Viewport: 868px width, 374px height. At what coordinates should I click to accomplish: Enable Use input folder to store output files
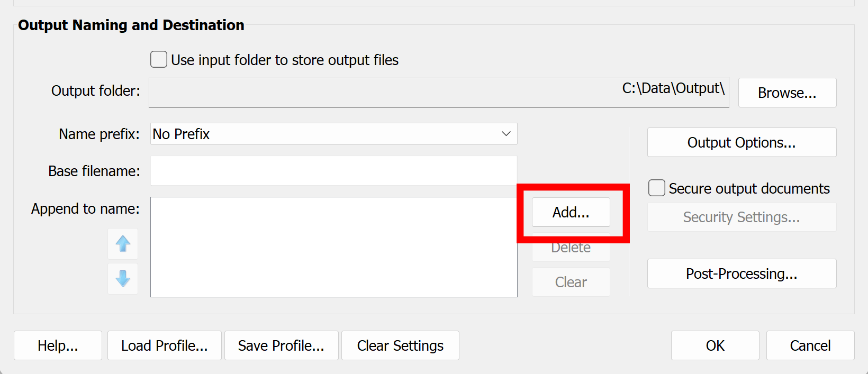(x=159, y=59)
